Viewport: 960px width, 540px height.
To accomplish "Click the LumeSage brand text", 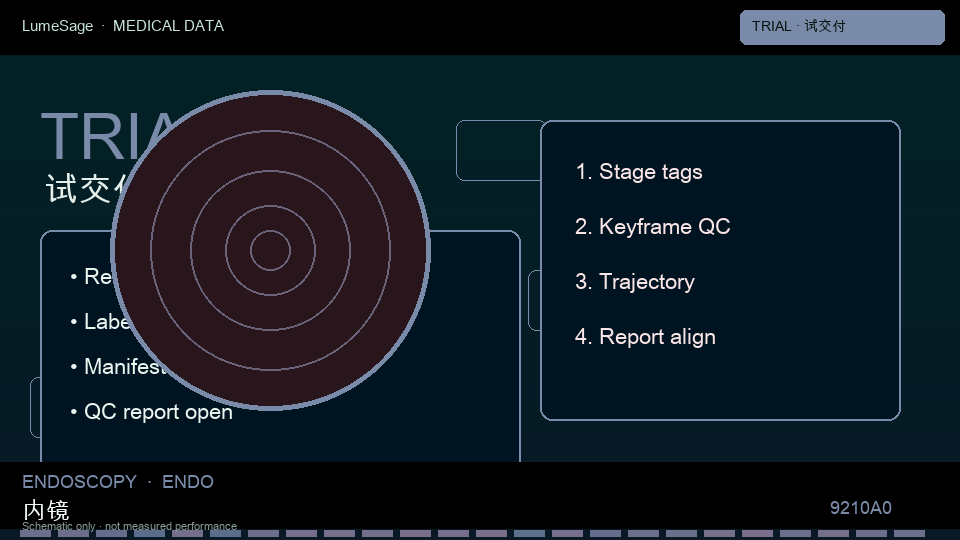I will click(x=58, y=26).
